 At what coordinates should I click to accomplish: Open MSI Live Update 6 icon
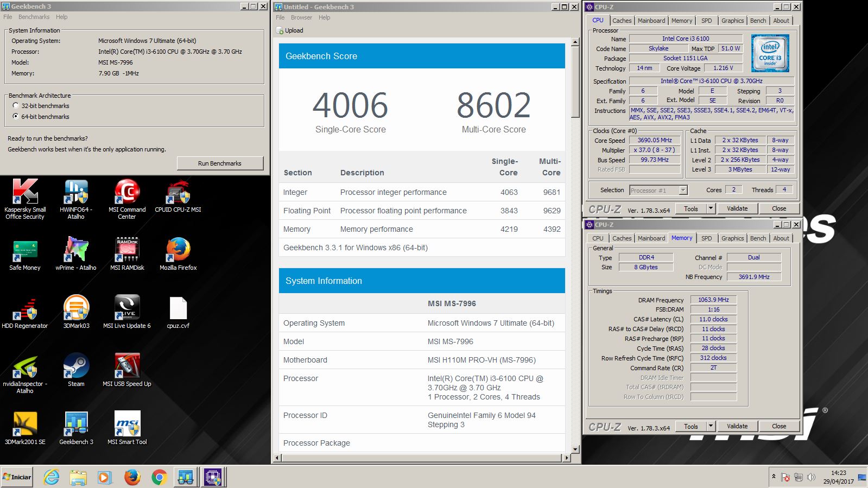(127, 312)
